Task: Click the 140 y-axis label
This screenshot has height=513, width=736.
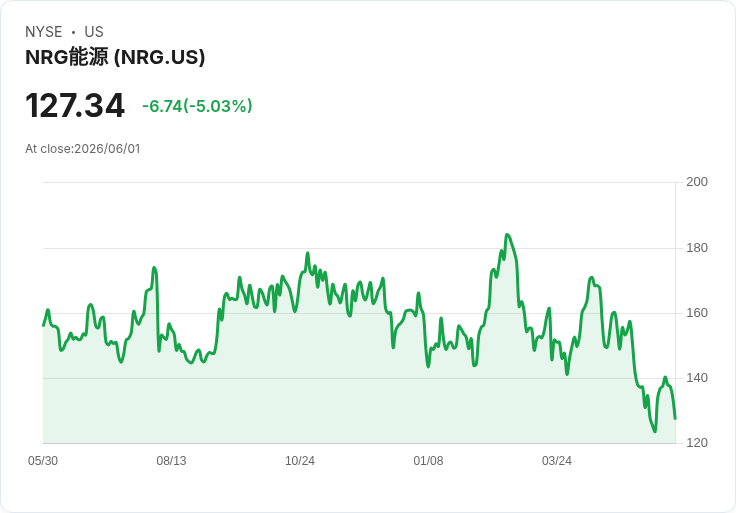Action: point(697,378)
